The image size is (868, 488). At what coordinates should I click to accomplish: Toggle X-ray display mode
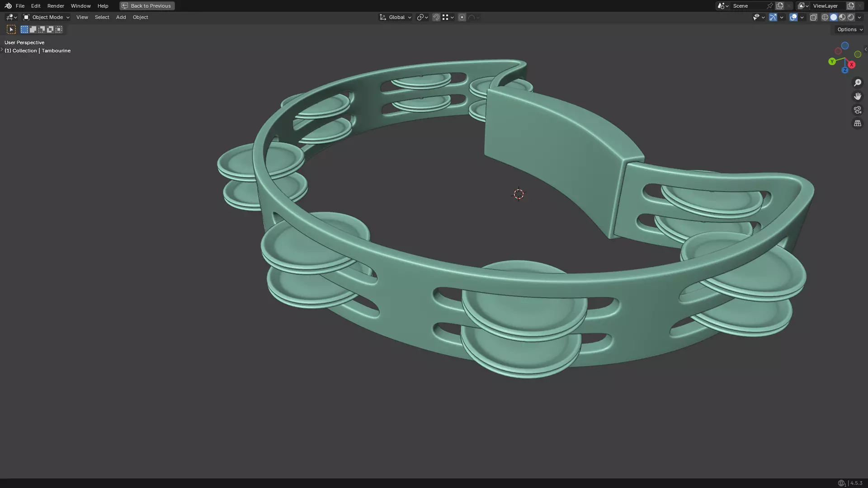point(813,17)
